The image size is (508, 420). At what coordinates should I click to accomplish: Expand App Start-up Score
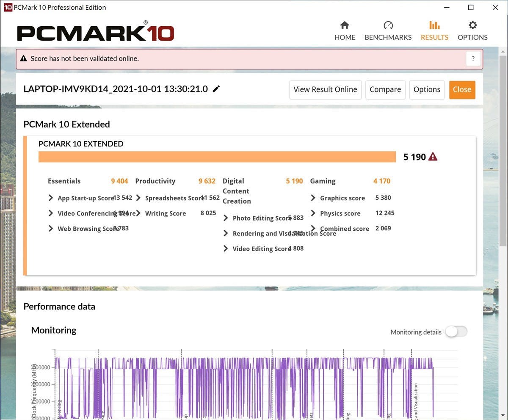click(51, 198)
